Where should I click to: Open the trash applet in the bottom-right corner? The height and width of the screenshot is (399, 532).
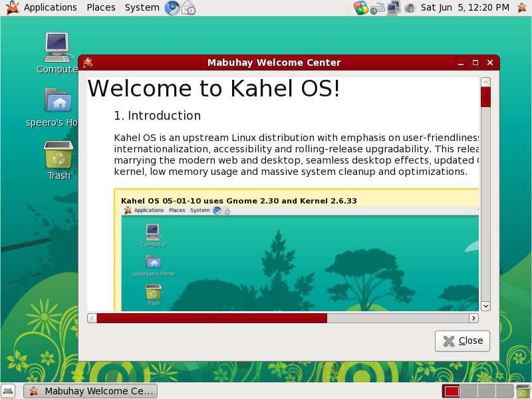(x=523, y=391)
